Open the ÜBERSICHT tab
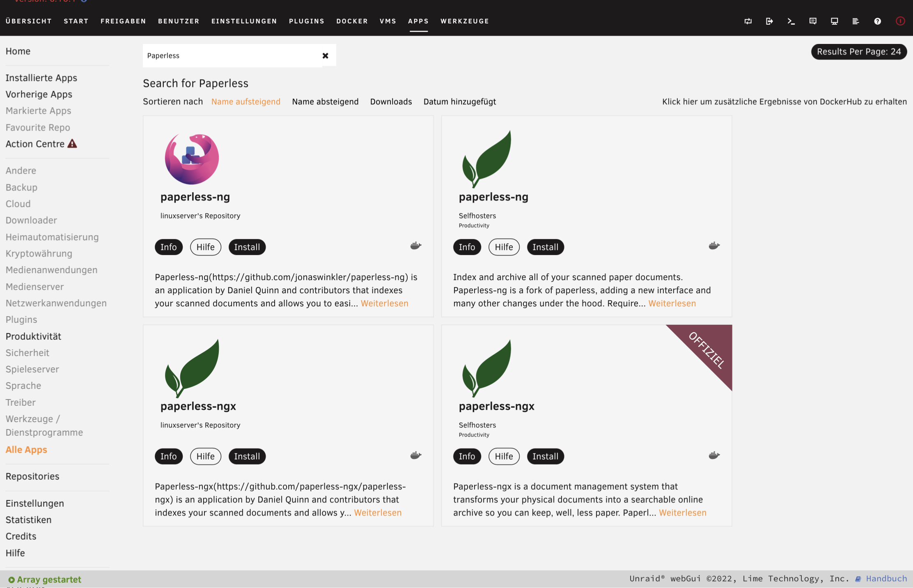 pyautogui.click(x=29, y=21)
